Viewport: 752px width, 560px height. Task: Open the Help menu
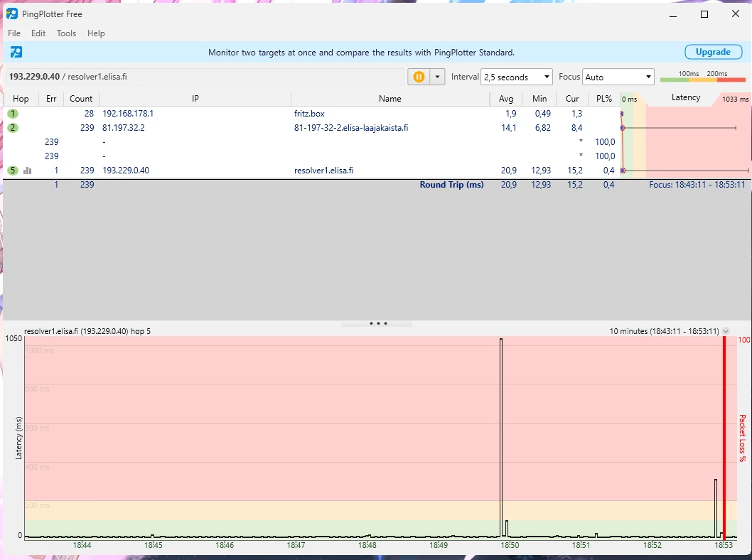point(96,33)
